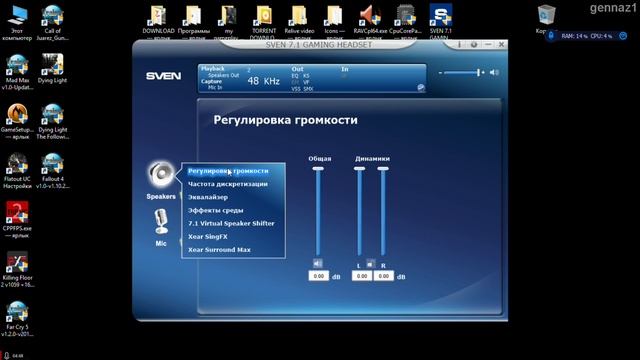Select Dying Light desktop shortcut
Image resolution: width=640 pixels, height=360 pixels.
click(x=52, y=69)
